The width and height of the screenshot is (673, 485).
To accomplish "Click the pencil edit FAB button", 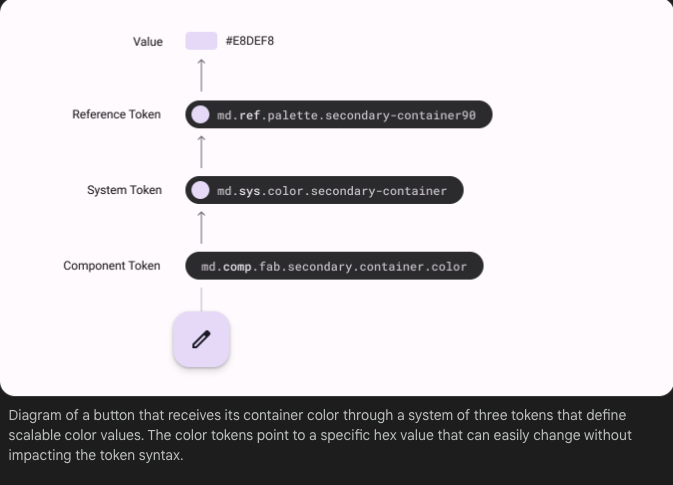I will [x=201, y=340].
